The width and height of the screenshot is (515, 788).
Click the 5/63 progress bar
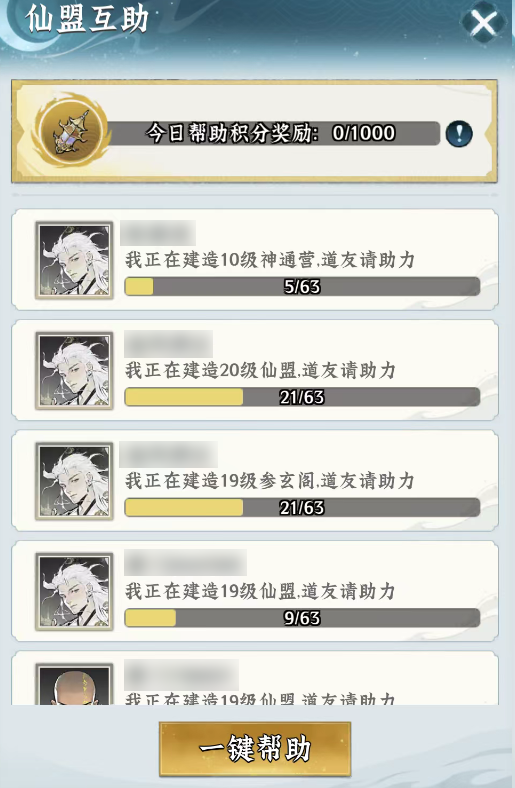pos(302,286)
